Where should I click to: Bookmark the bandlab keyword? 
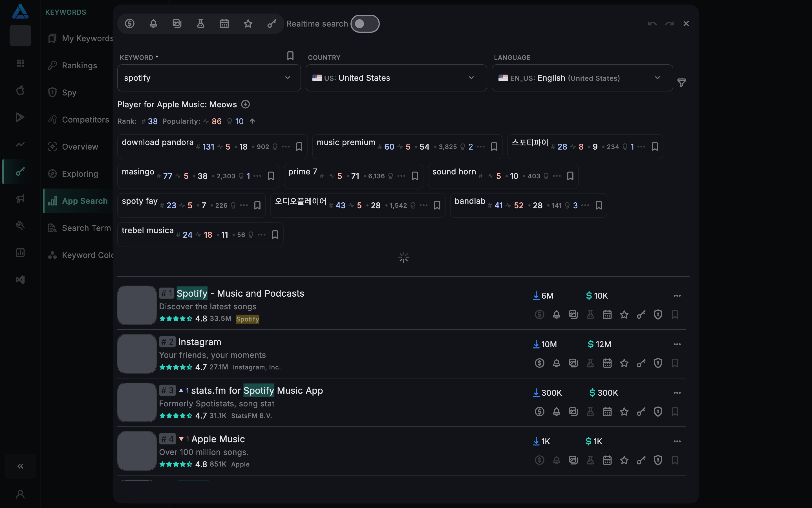click(599, 205)
